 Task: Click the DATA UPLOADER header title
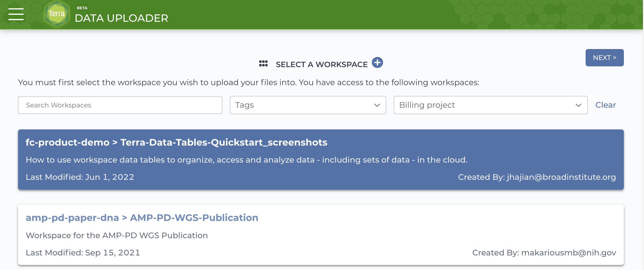[x=121, y=18]
